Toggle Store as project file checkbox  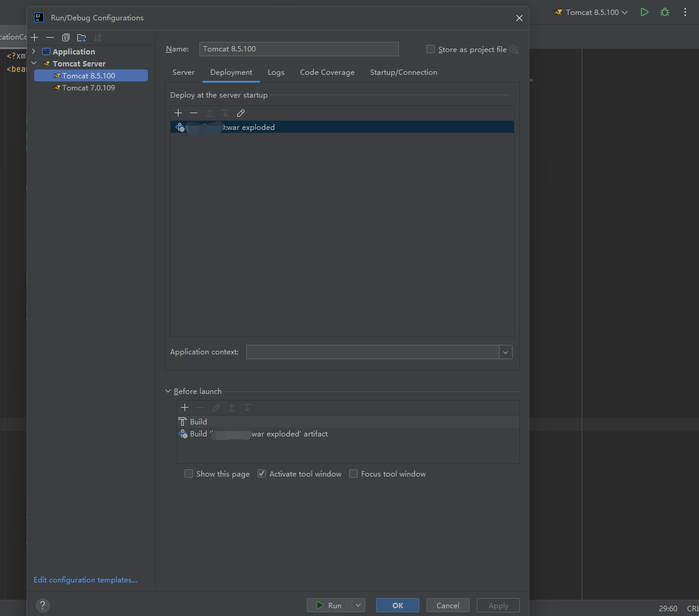tap(431, 49)
